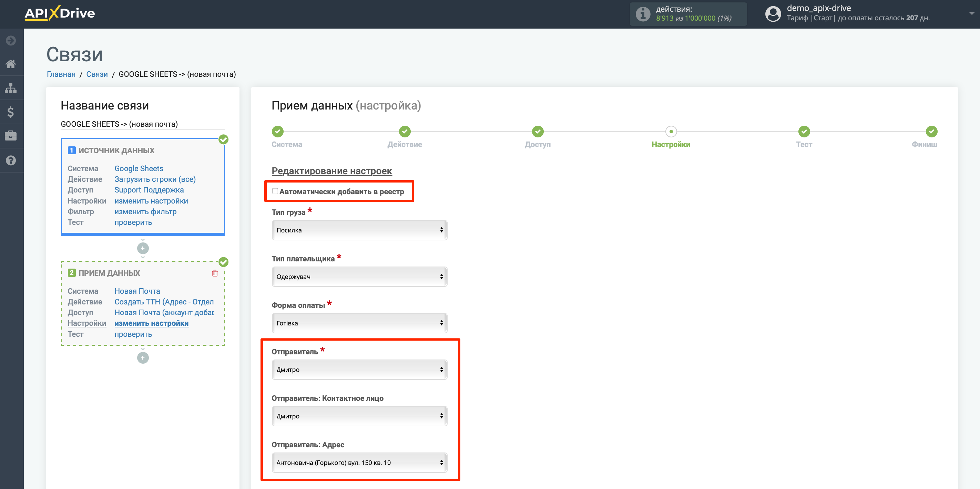This screenshot has width=980, height=489.
Task: Expand sidebar with the arrow icon
Action: click(11, 40)
